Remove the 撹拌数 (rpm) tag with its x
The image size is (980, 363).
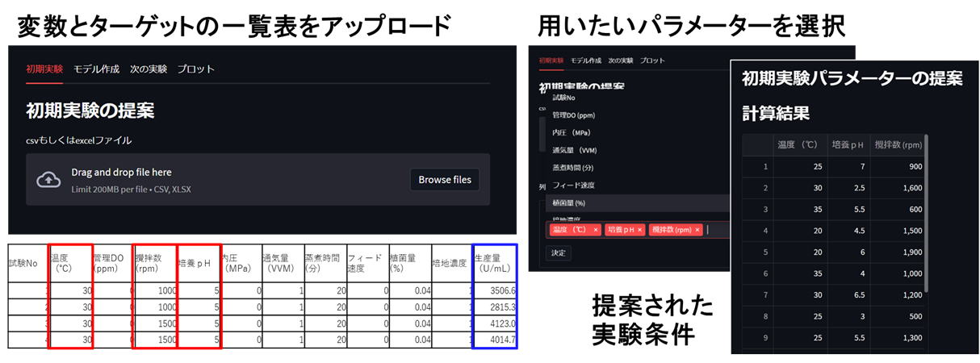click(697, 230)
